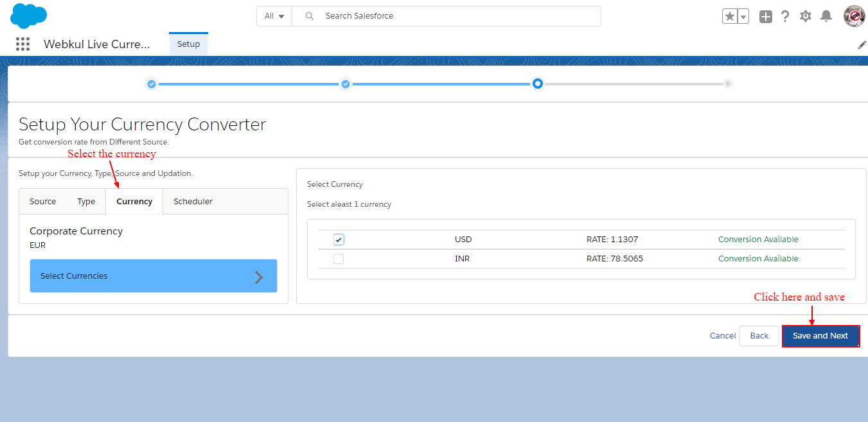
Task: Expand the Select Currencies chevron
Action: 259,277
